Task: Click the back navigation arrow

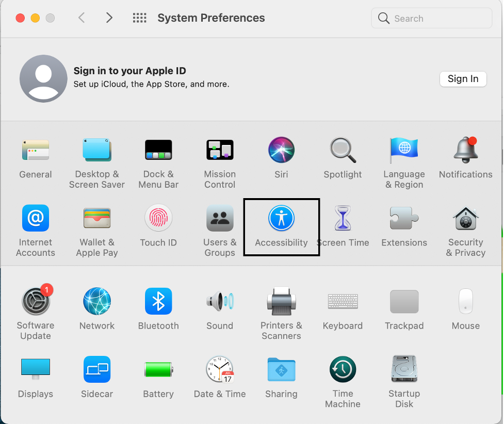Action: click(x=82, y=17)
